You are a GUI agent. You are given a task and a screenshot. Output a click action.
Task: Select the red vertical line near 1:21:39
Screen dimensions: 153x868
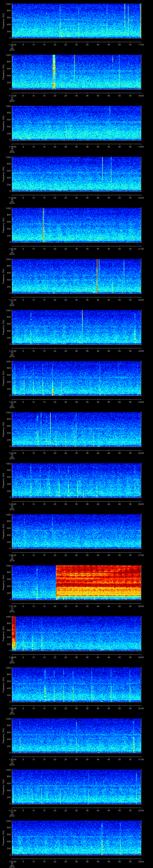pyautogui.click(x=97, y=276)
